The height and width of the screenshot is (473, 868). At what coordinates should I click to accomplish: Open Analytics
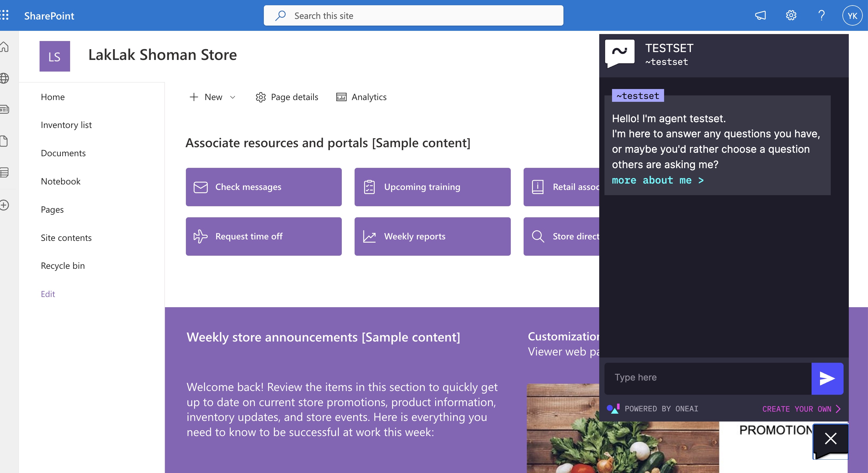pyautogui.click(x=361, y=97)
